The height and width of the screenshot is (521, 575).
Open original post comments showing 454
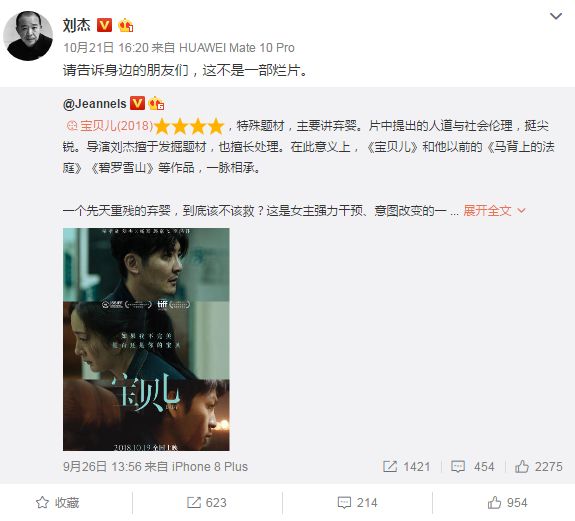tap(473, 466)
